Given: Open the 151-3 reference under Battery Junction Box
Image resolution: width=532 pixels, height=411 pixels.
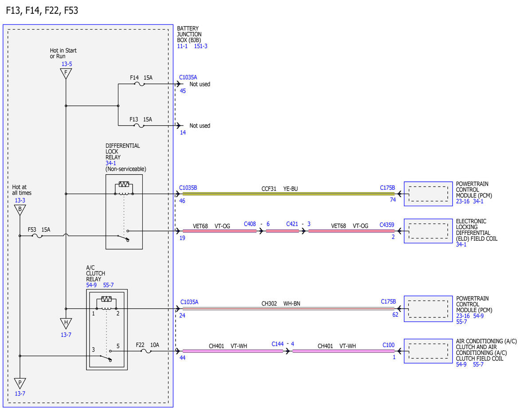Looking at the screenshot, I should coord(201,46).
